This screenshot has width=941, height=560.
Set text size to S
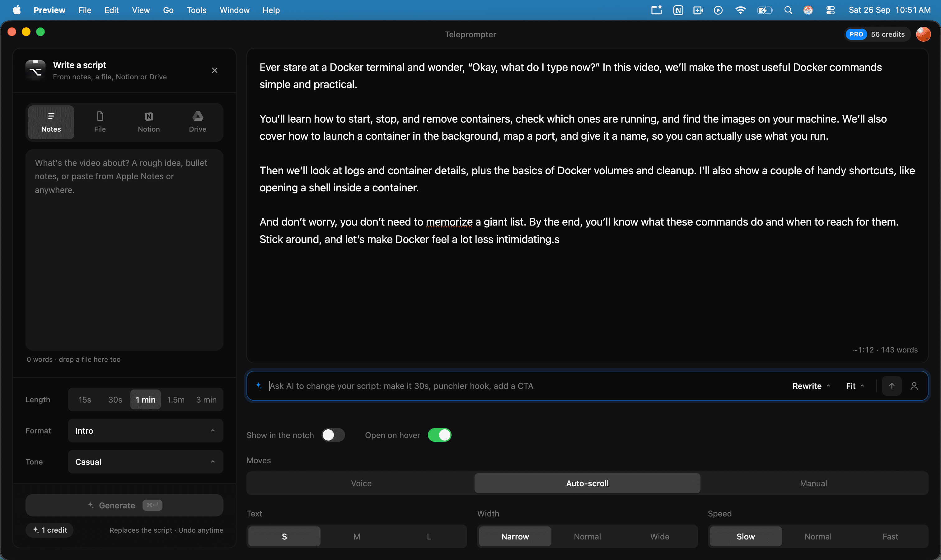tap(284, 536)
